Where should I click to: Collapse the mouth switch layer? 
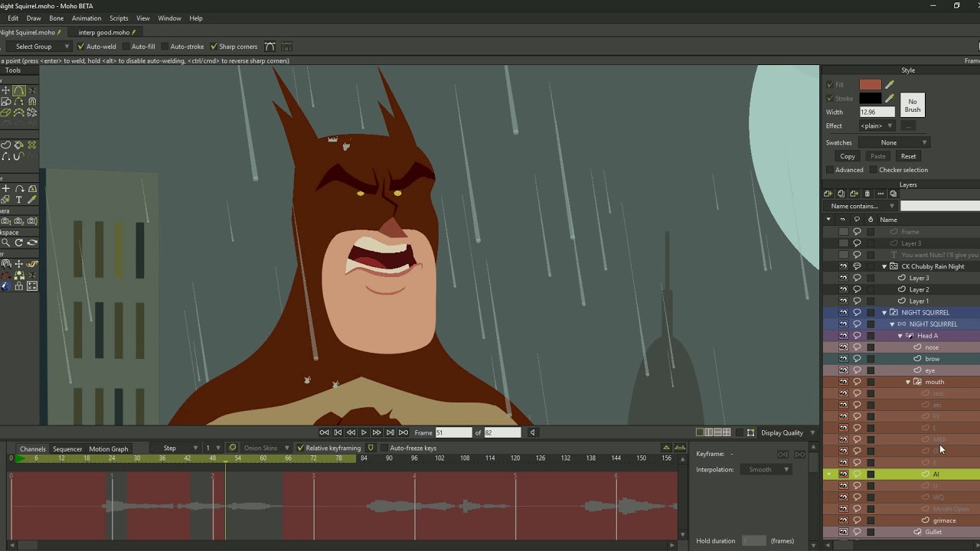908,382
